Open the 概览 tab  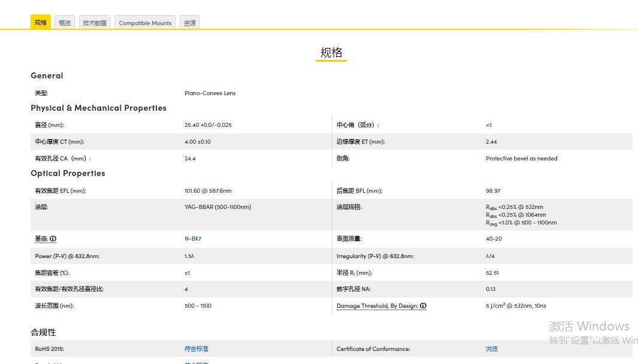pos(65,23)
